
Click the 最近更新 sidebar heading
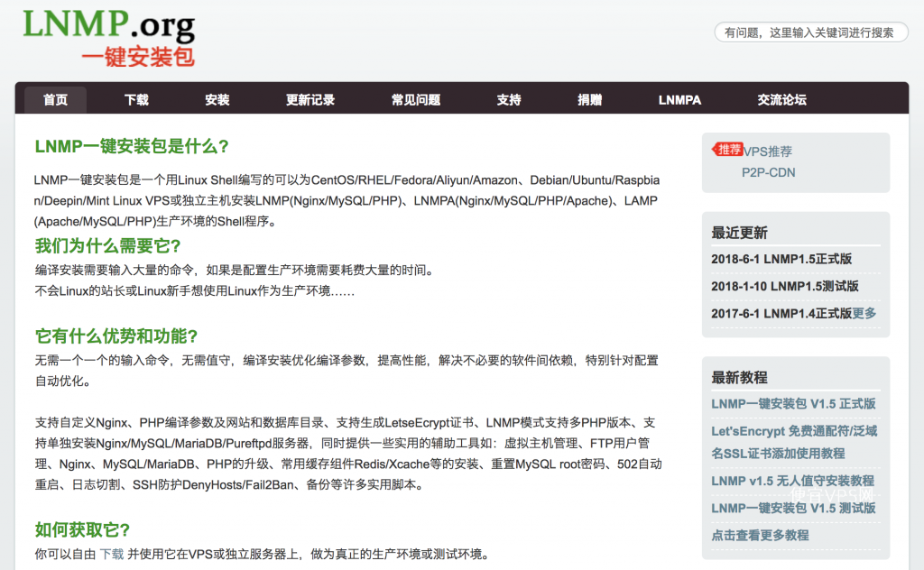(x=740, y=234)
